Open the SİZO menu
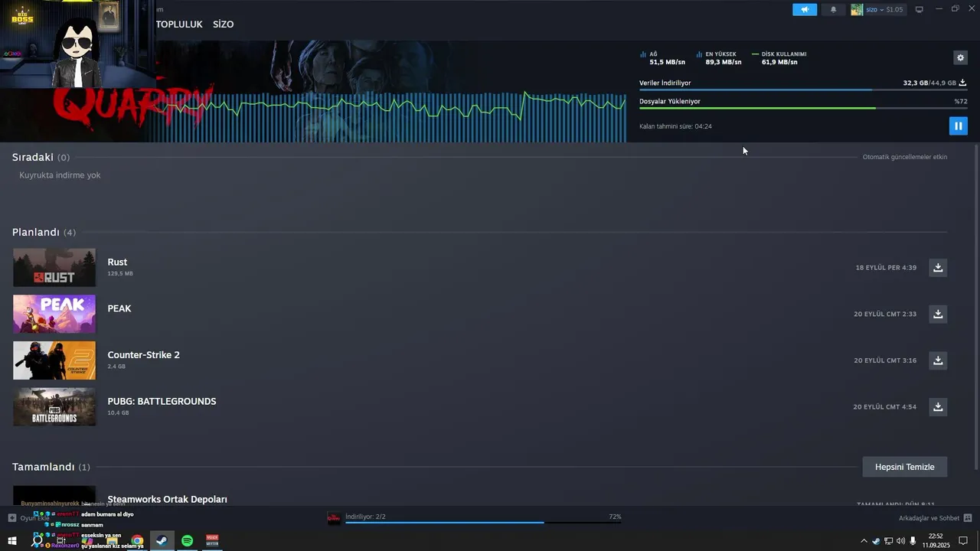 pyautogui.click(x=224, y=24)
